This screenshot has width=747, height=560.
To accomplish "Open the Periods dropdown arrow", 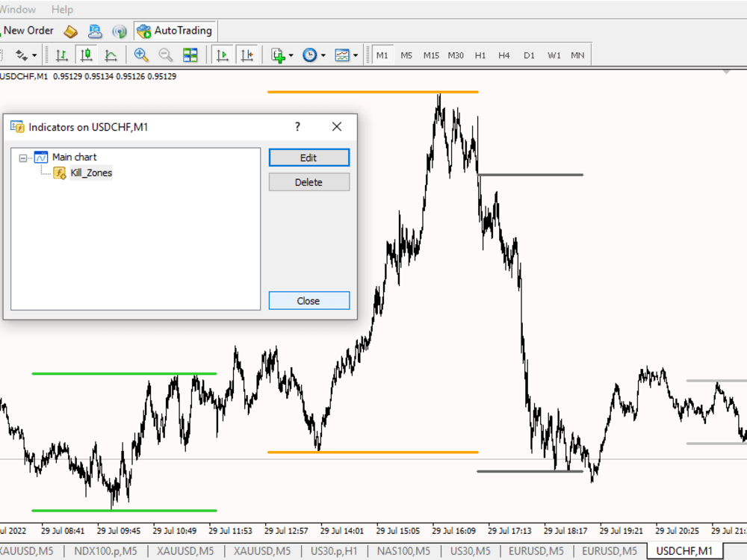I will tap(323, 55).
